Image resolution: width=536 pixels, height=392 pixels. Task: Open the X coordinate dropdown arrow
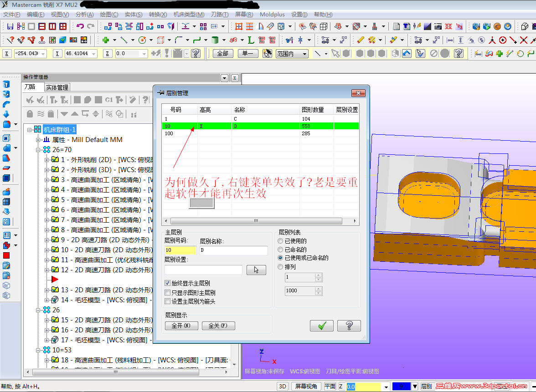click(x=43, y=54)
